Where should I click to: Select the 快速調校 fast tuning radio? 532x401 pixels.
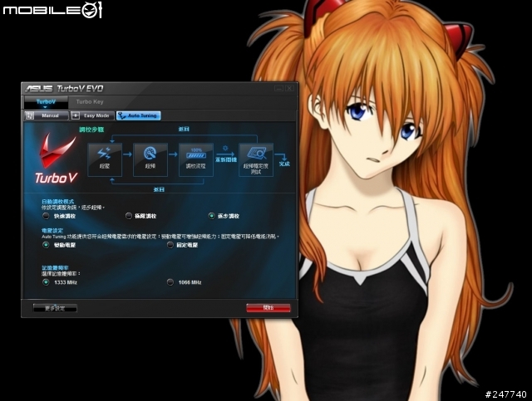(x=46, y=216)
